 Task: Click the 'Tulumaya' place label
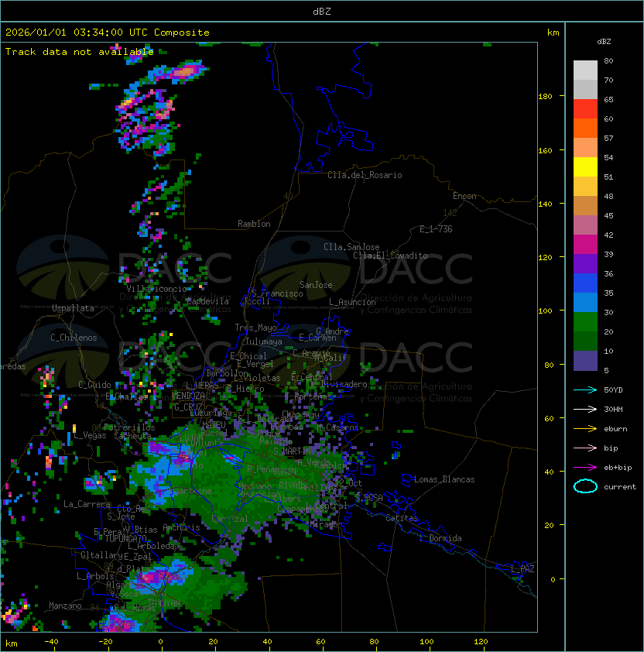click(x=264, y=341)
